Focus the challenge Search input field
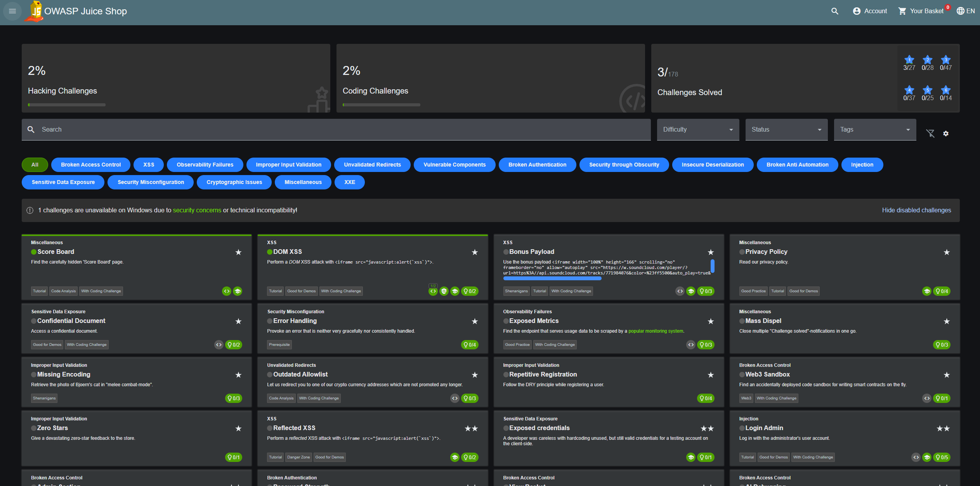This screenshot has height=486, width=980. click(336, 130)
